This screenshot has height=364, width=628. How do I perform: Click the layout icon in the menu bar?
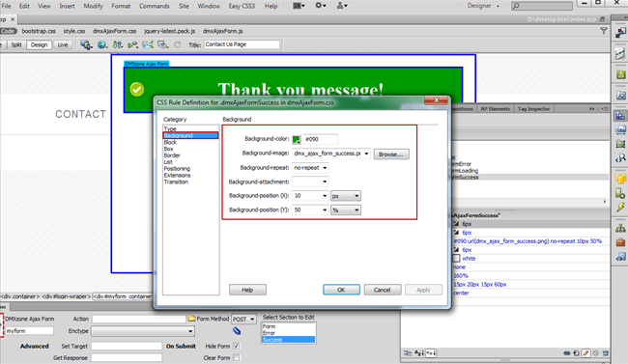pos(299,6)
